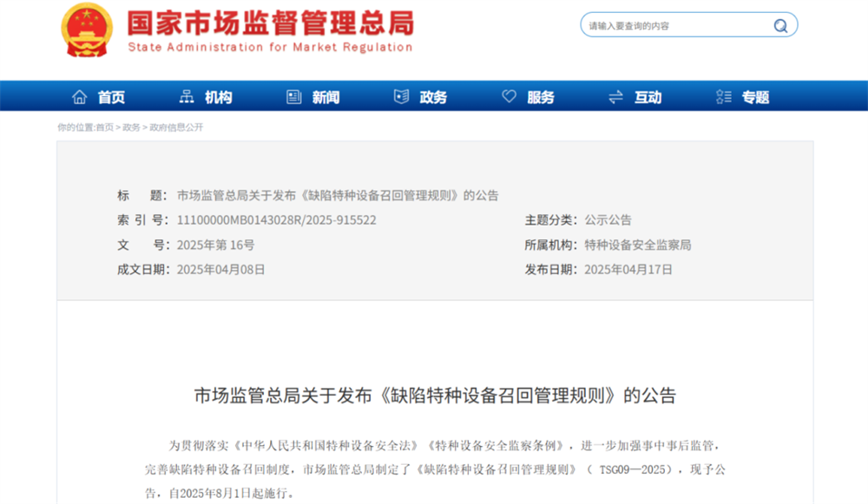Image resolution: width=868 pixels, height=504 pixels.
Task: Click the body line 告，自2025年8月1日起施行。
Action: click(x=220, y=494)
